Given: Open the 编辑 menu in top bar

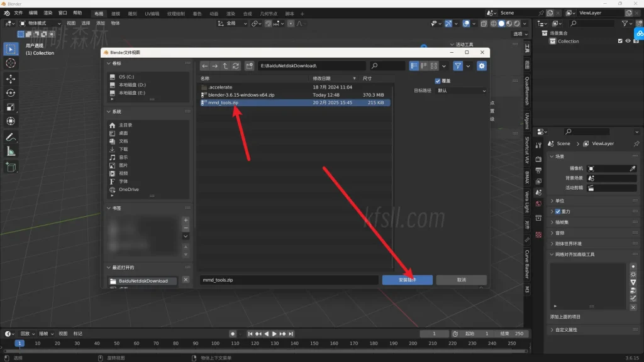Looking at the screenshot, I should click(x=33, y=13).
